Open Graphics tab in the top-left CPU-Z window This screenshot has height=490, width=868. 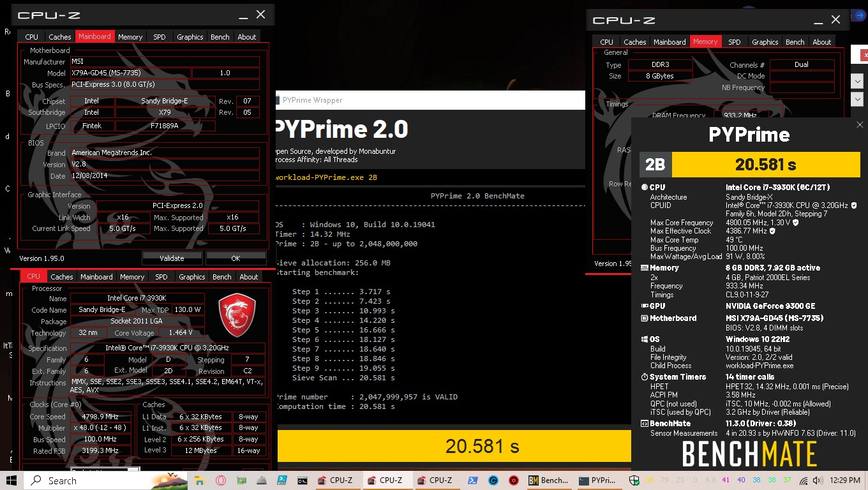tap(190, 37)
